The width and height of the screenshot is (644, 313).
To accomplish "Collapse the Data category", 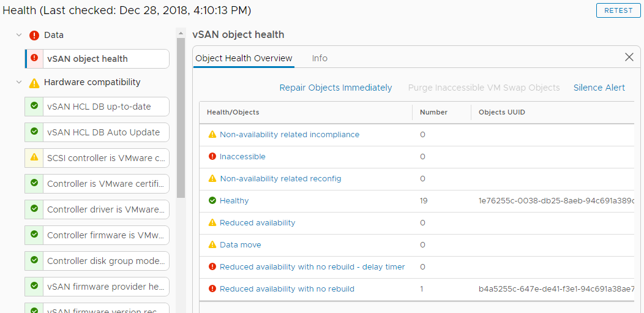I will pyautogui.click(x=19, y=35).
